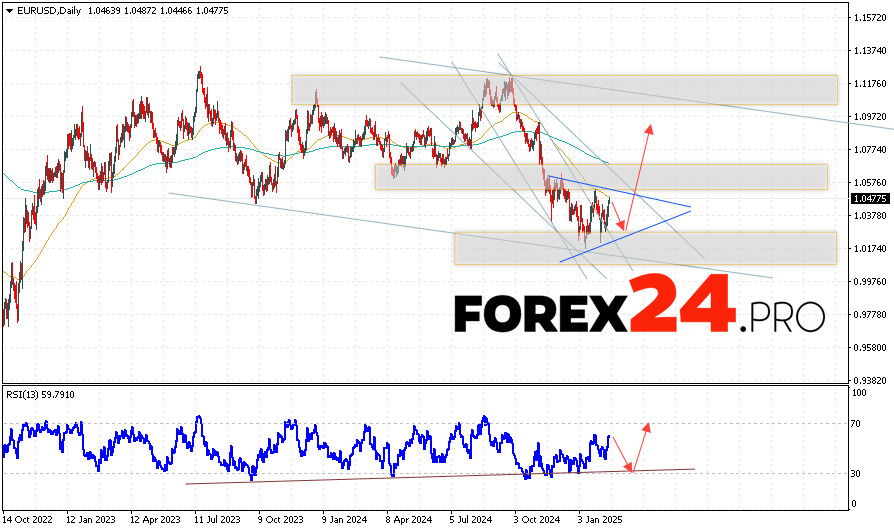
Task: Click the RSI(13) 59.7910 indicator label
Action: (40, 395)
